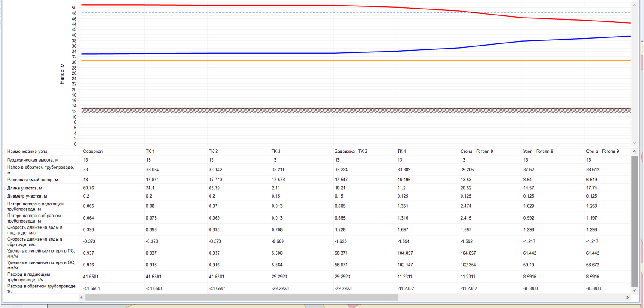Click 'Скорость движения воды в под.тр-де' label
The image size is (644, 308).
(35, 230)
